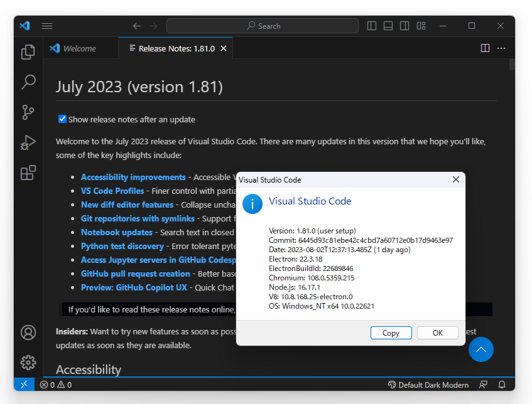Follow the "VS Code Profiles" link
Image resolution: width=532 pixels, height=404 pixels.
pyautogui.click(x=112, y=191)
